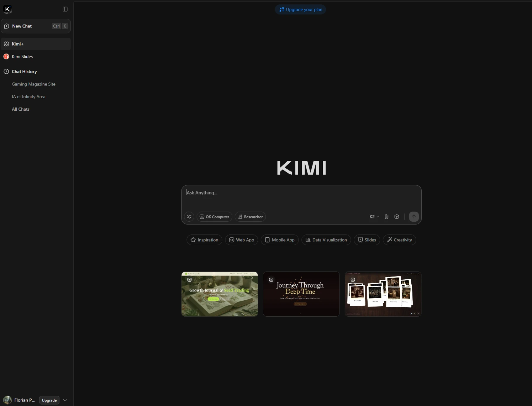Open the Gaming Magazine Site chat
The height and width of the screenshot is (406, 532).
(x=33, y=84)
